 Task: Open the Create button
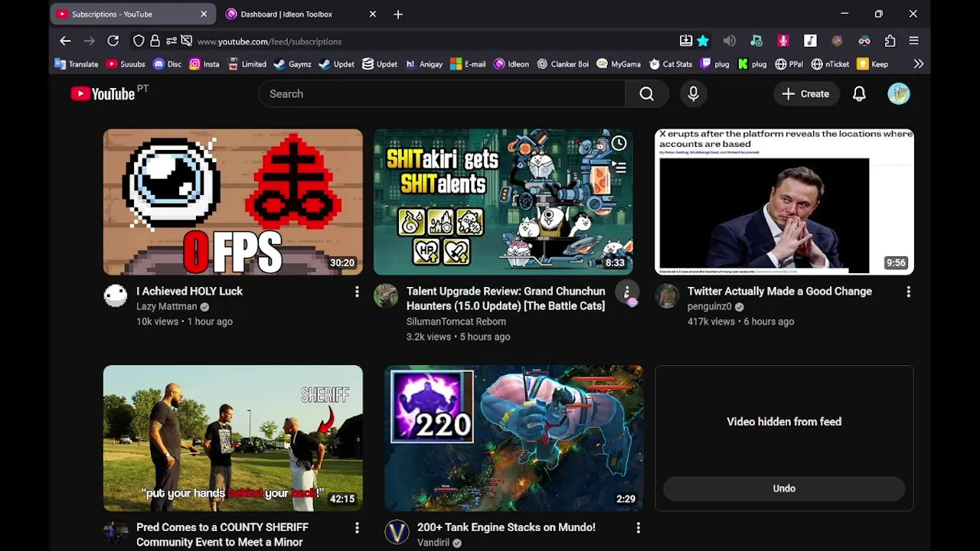[x=805, y=93]
